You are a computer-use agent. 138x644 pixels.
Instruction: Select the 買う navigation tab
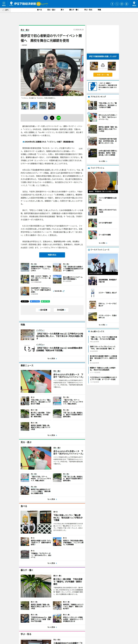point(62,10)
